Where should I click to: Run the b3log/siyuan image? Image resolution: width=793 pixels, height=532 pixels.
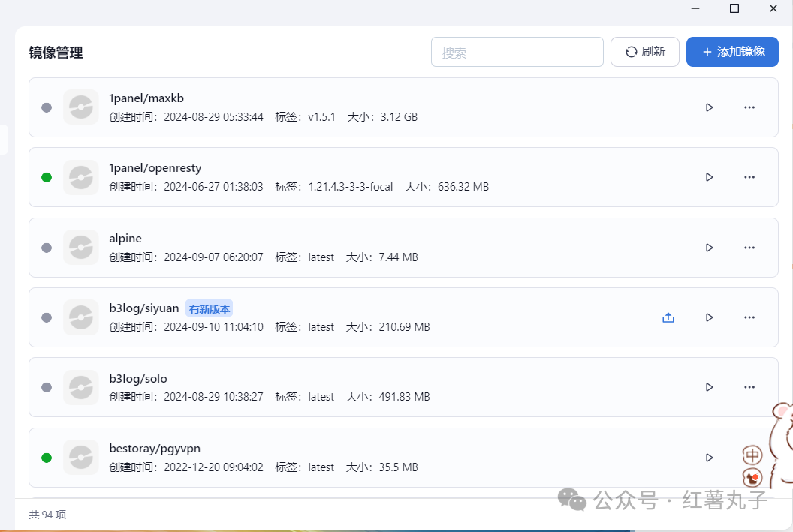(709, 317)
